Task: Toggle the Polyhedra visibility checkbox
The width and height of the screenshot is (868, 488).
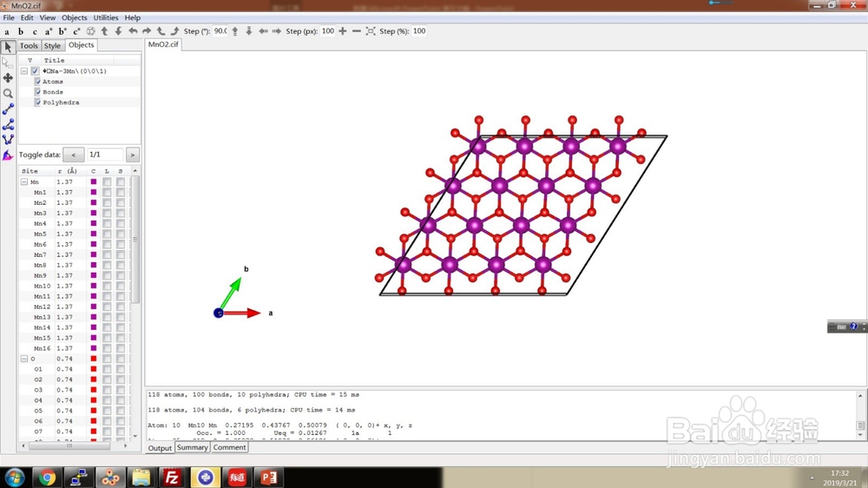Action: coord(37,102)
